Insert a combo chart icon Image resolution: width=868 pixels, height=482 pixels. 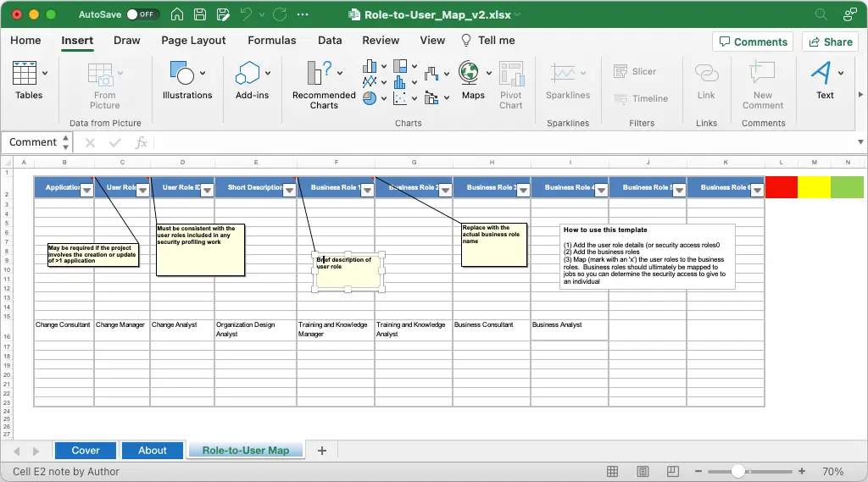(431, 98)
